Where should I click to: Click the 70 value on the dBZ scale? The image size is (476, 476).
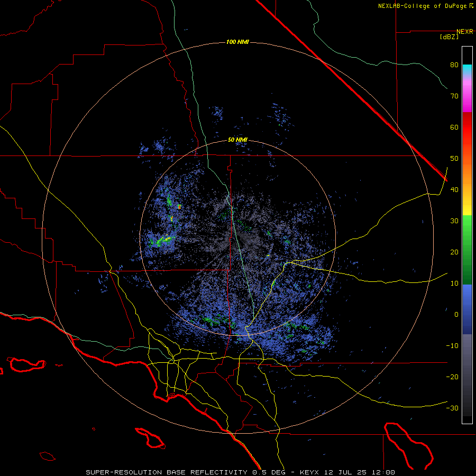coord(454,96)
